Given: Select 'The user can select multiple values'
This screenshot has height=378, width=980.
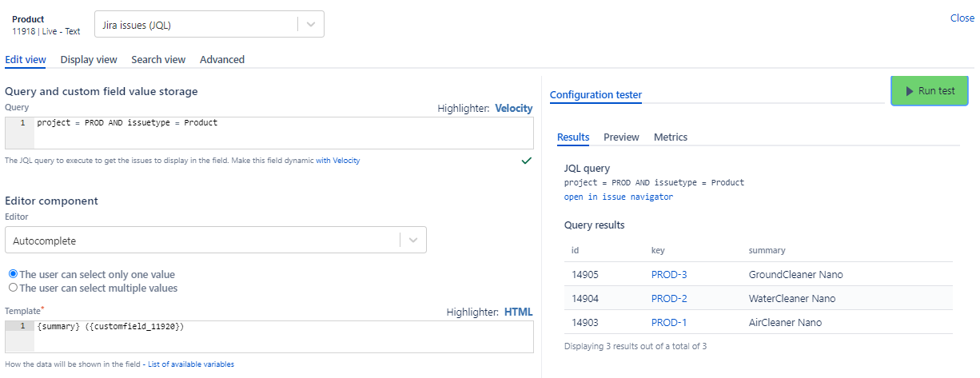Looking at the screenshot, I should [13, 288].
